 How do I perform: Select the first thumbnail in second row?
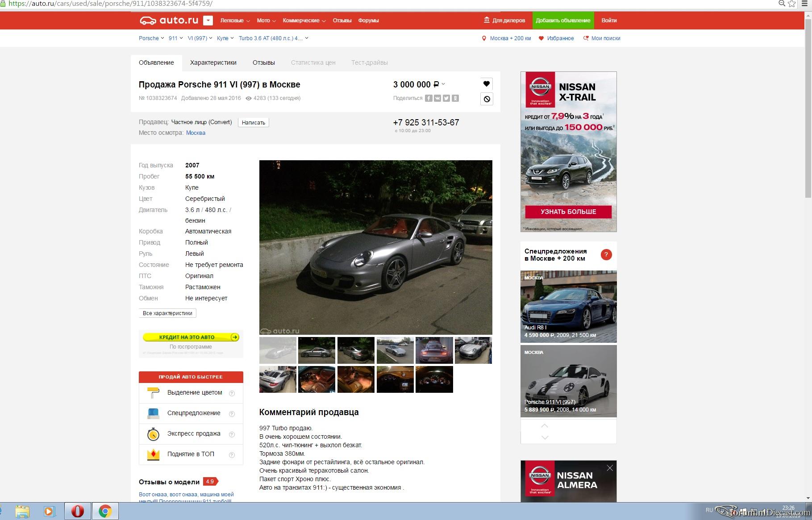point(278,379)
